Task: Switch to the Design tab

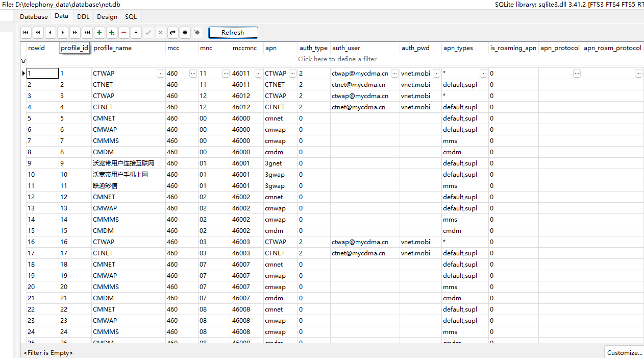Action: click(x=107, y=17)
